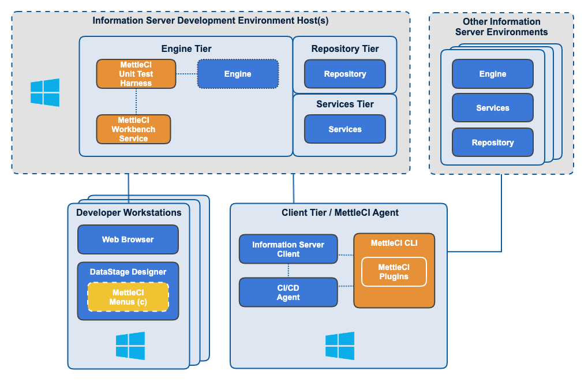Screen dimensions: 588x386
Task: Toggle the Information Server Client block
Action: click(288, 249)
